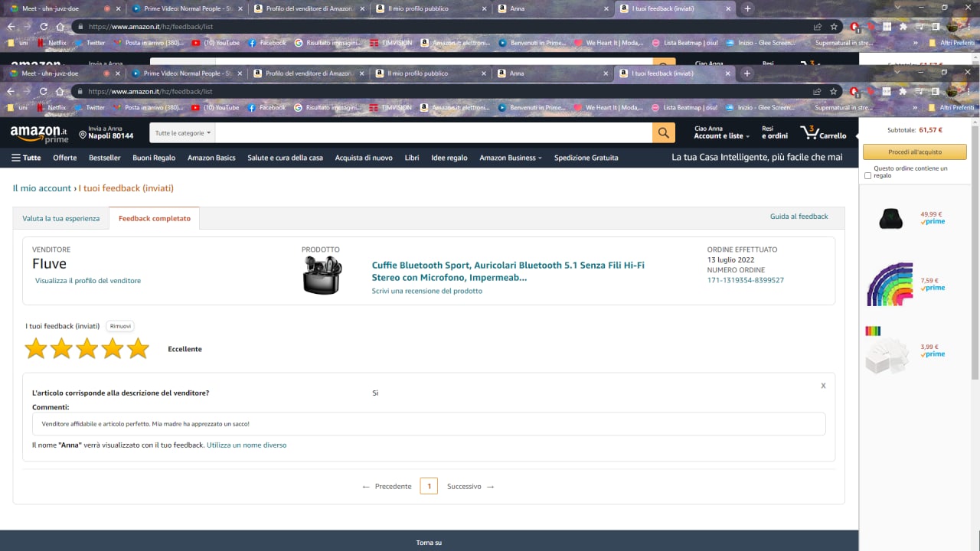The height and width of the screenshot is (551, 980).
Task: Bookmark this page with the front window's star icon
Action: (x=834, y=91)
